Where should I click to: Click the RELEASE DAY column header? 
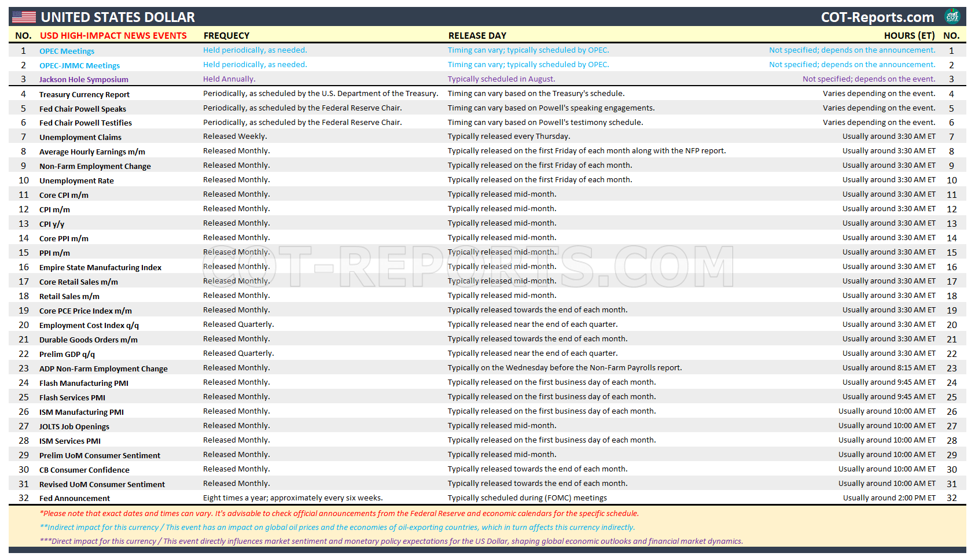[477, 35]
